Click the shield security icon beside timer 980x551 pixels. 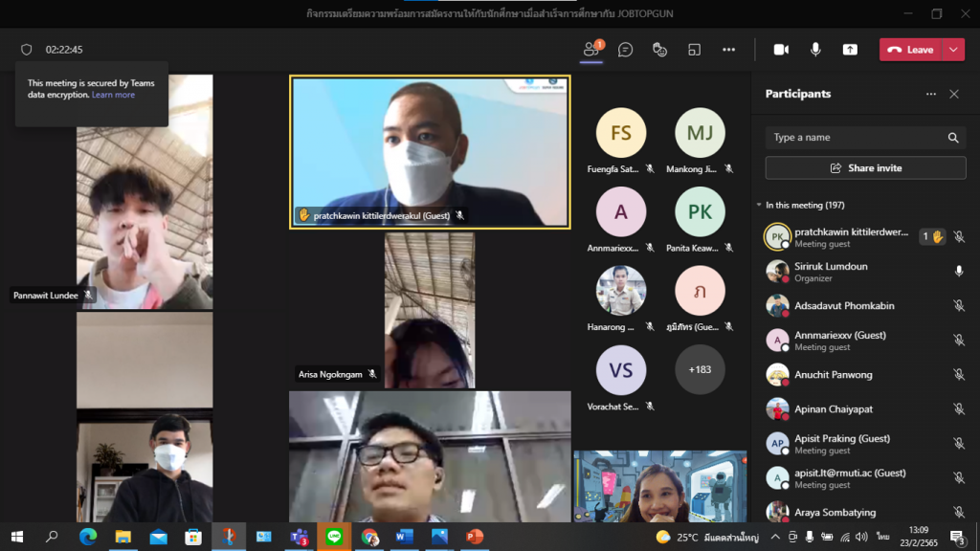[27, 50]
